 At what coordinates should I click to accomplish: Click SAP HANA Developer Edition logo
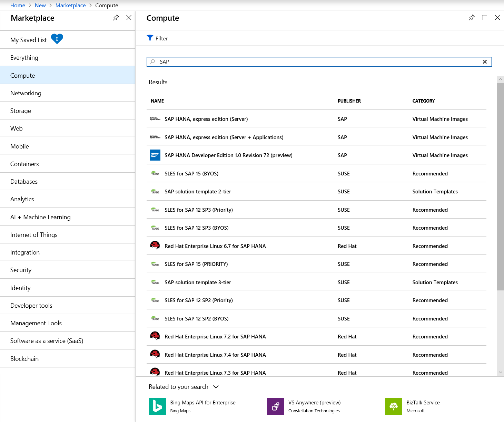point(155,155)
